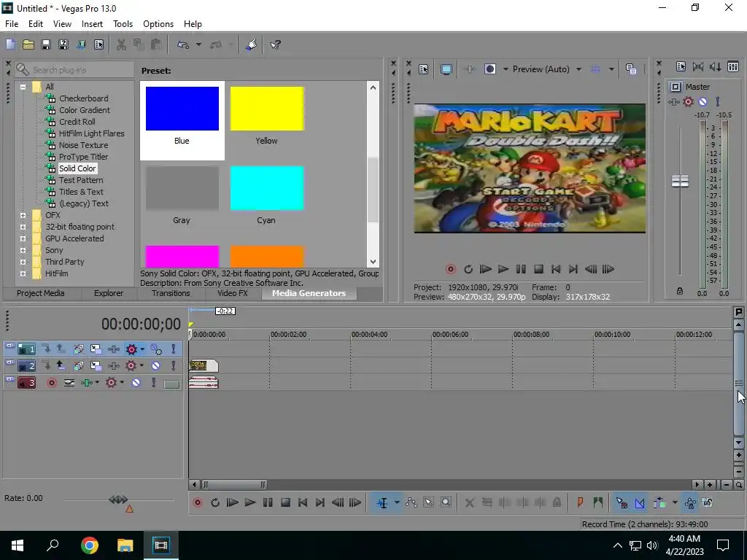
Task: Select Titles & Text generator
Action: tap(81, 192)
